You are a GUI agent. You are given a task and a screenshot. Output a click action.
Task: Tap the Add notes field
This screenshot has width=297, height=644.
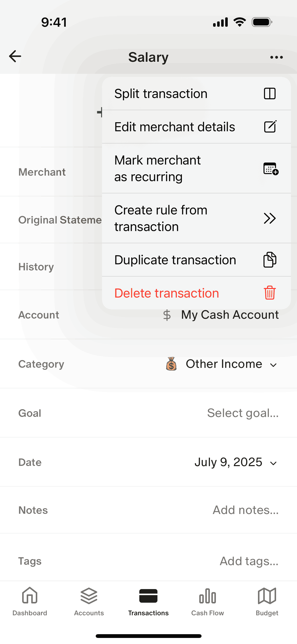[x=246, y=510]
